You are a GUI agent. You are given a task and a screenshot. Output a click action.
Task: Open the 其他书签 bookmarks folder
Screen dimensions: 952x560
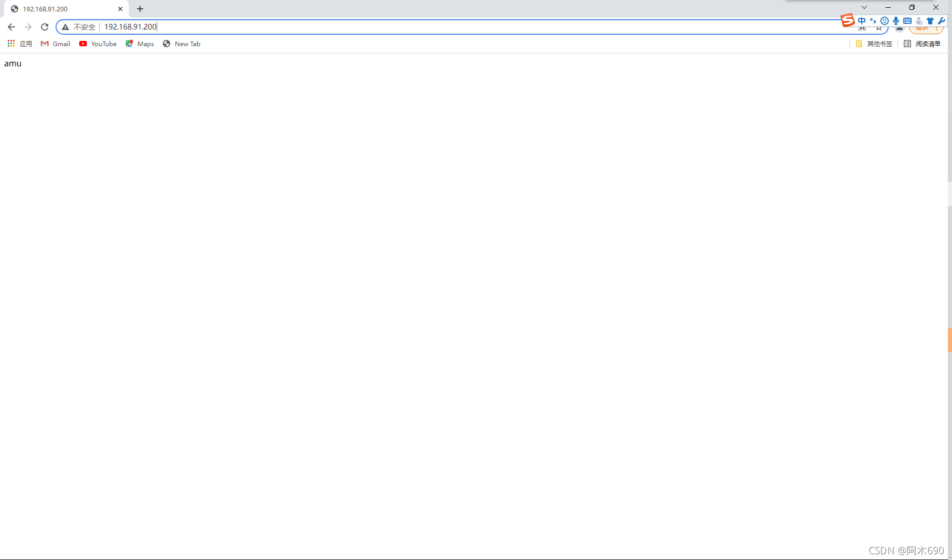874,44
